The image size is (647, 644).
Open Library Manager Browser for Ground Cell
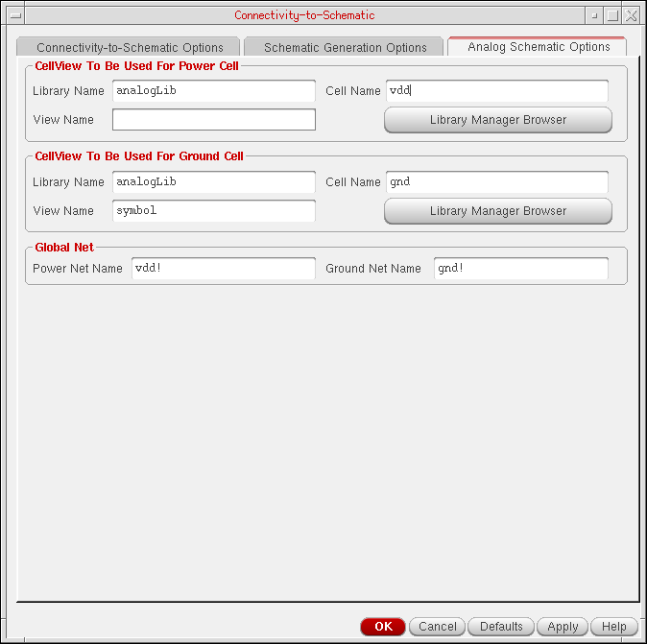(498, 211)
